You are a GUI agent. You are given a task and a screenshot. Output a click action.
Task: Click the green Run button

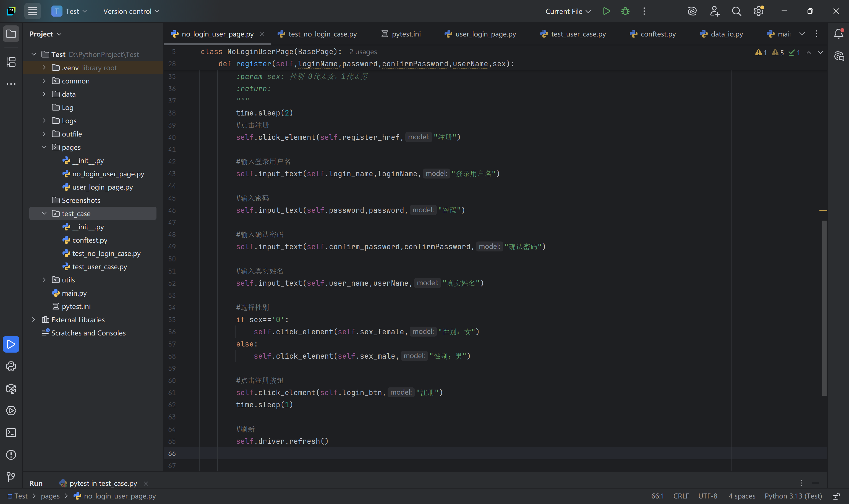[607, 11]
